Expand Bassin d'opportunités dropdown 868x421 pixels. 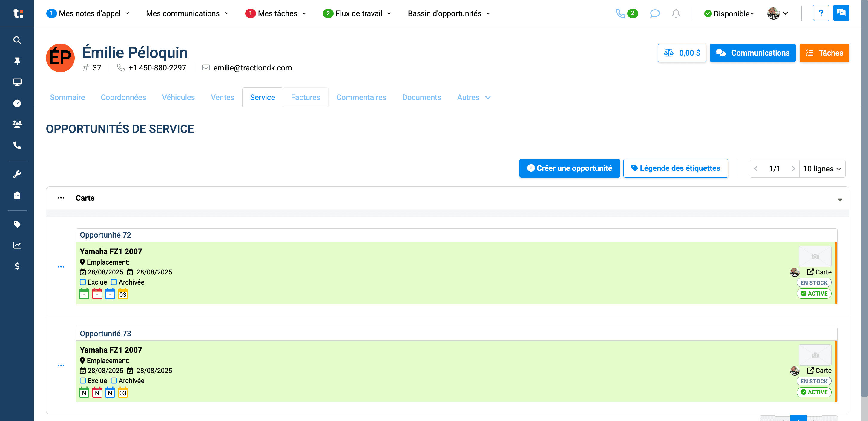click(449, 13)
